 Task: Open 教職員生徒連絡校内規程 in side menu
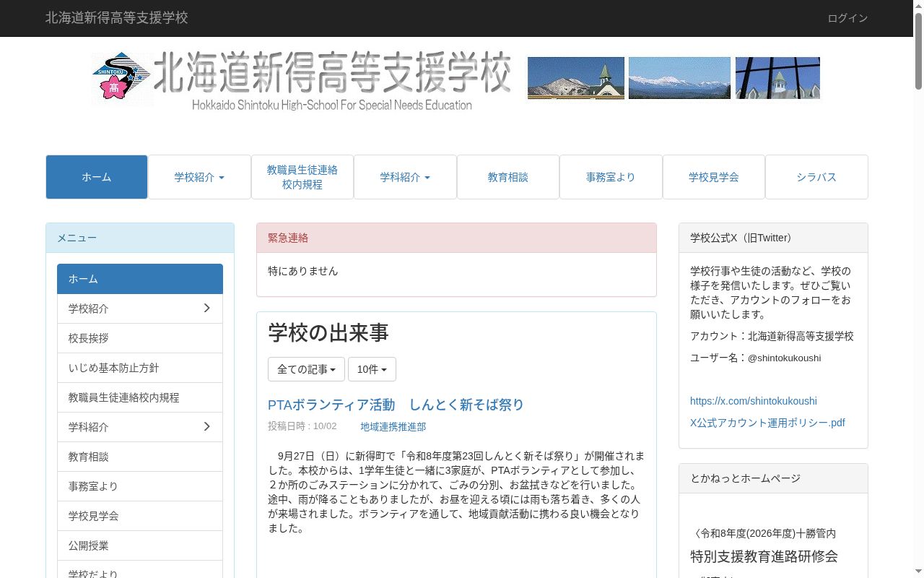point(140,397)
